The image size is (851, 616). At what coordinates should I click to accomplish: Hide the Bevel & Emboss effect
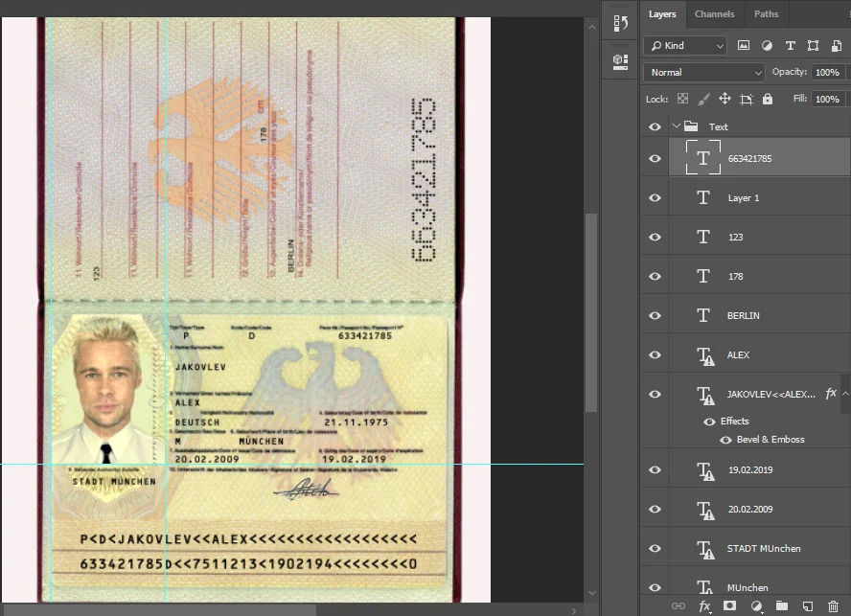pyautogui.click(x=725, y=440)
